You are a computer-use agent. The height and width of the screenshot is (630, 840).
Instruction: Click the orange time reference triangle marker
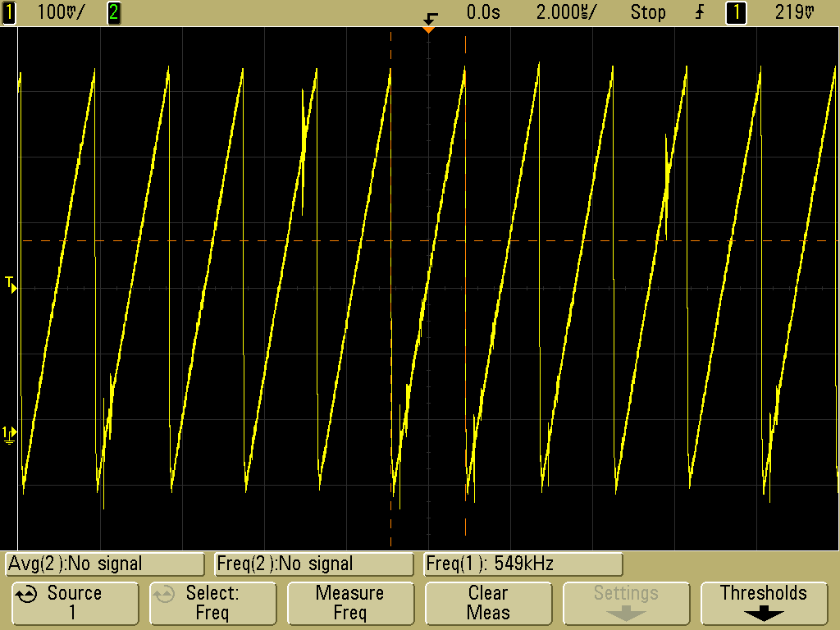click(x=428, y=30)
